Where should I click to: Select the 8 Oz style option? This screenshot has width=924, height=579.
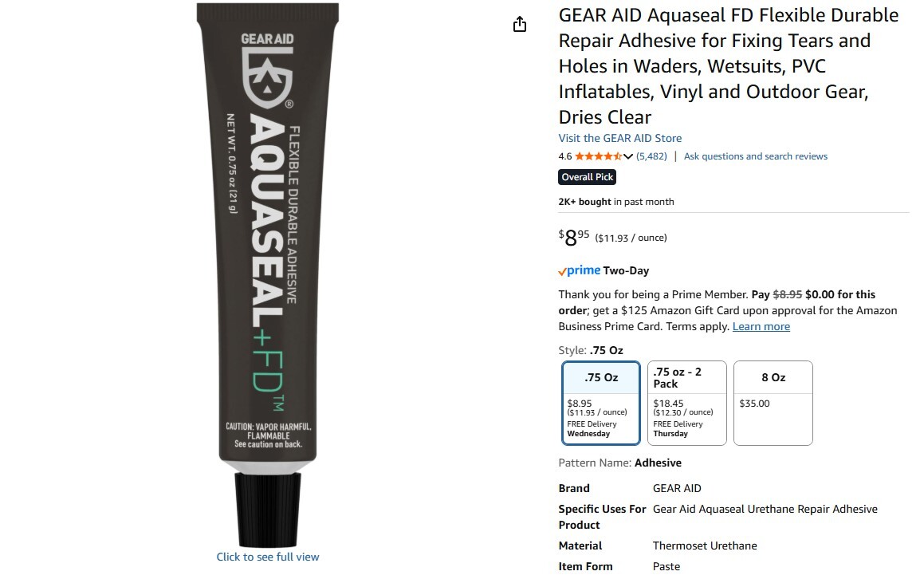(x=773, y=403)
